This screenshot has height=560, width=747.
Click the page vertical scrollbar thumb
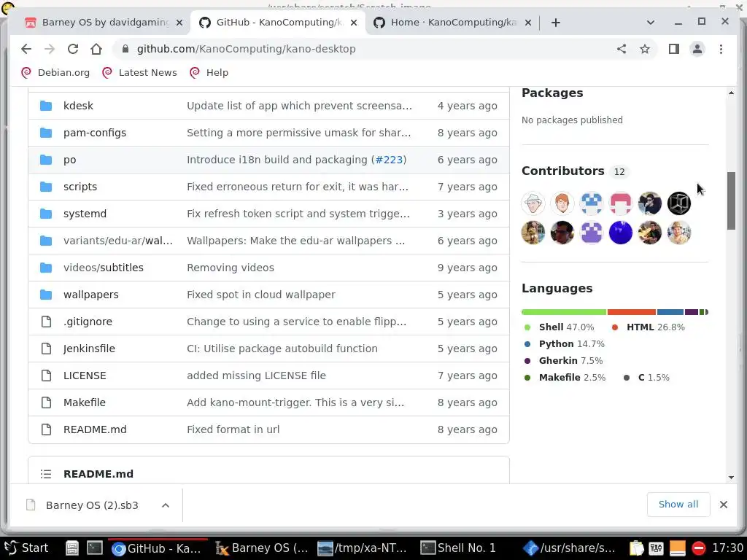point(731,201)
